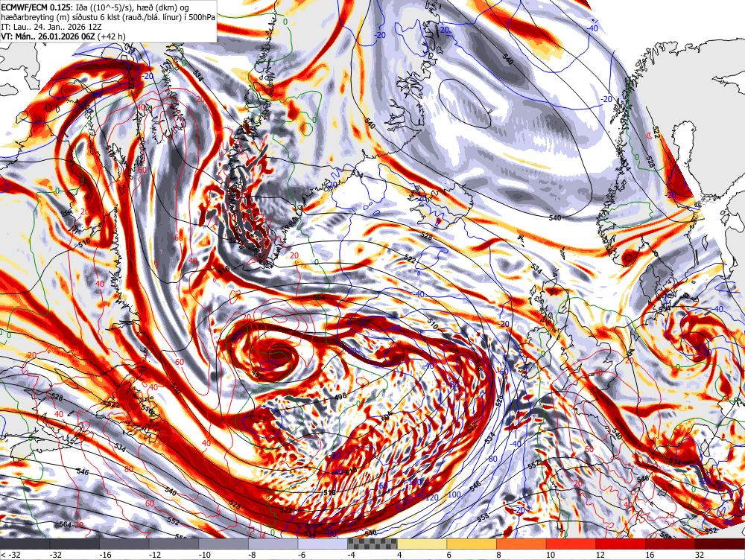Select the red swatch between 12 and 16
The image size is (745, 560).
click(x=621, y=544)
